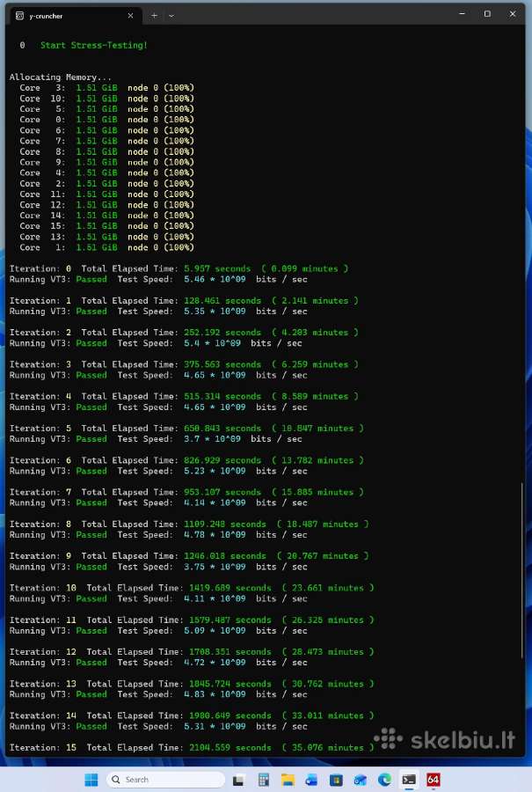
Task: Open the Windows Start menu
Action: [x=91, y=780]
